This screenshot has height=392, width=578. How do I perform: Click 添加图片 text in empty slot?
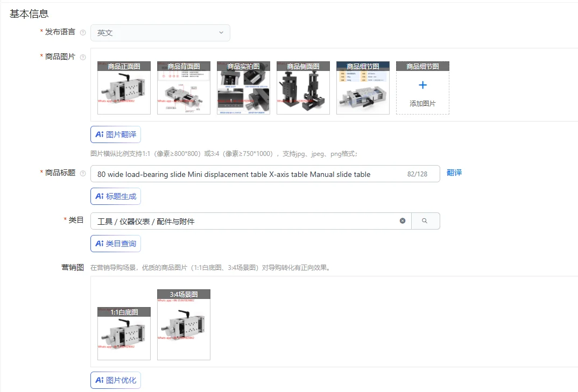(x=422, y=104)
